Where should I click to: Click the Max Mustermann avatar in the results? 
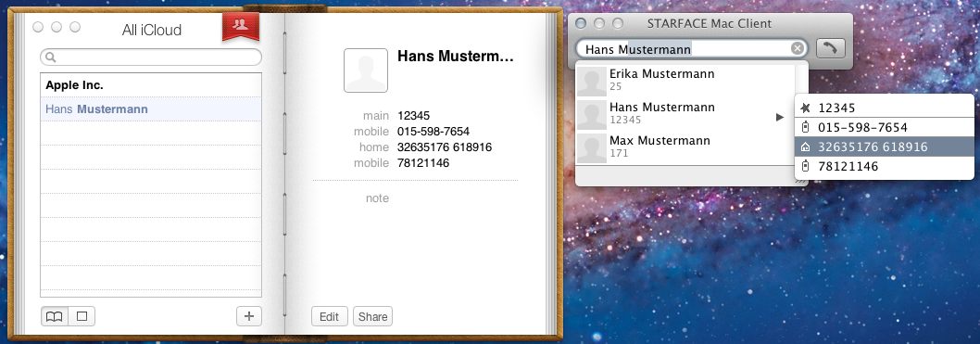coord(591,147)
